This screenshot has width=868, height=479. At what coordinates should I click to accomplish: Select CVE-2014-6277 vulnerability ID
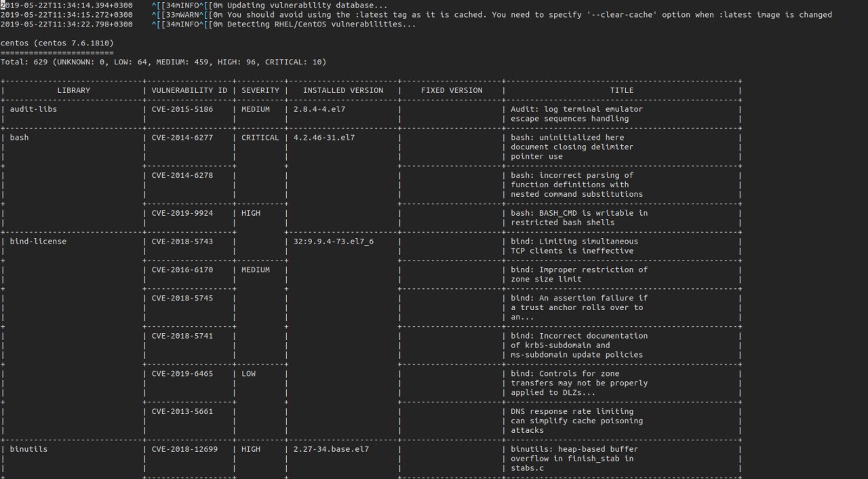(182, 138)
